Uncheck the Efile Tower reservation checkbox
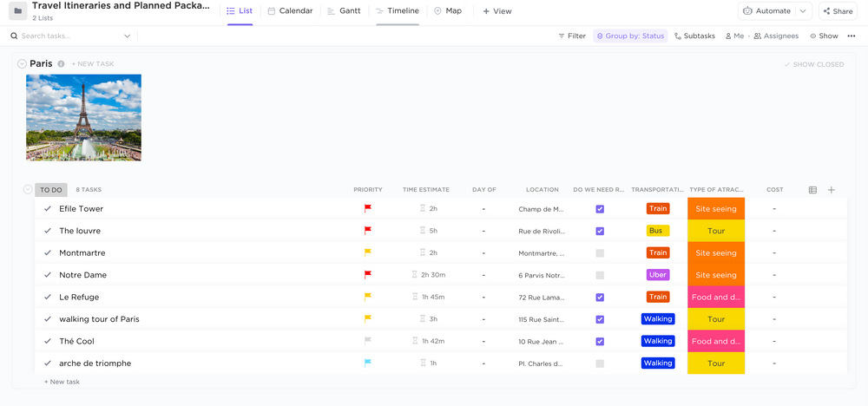The height and width of the screenshot is (406, 868). (x=600, y=209)
